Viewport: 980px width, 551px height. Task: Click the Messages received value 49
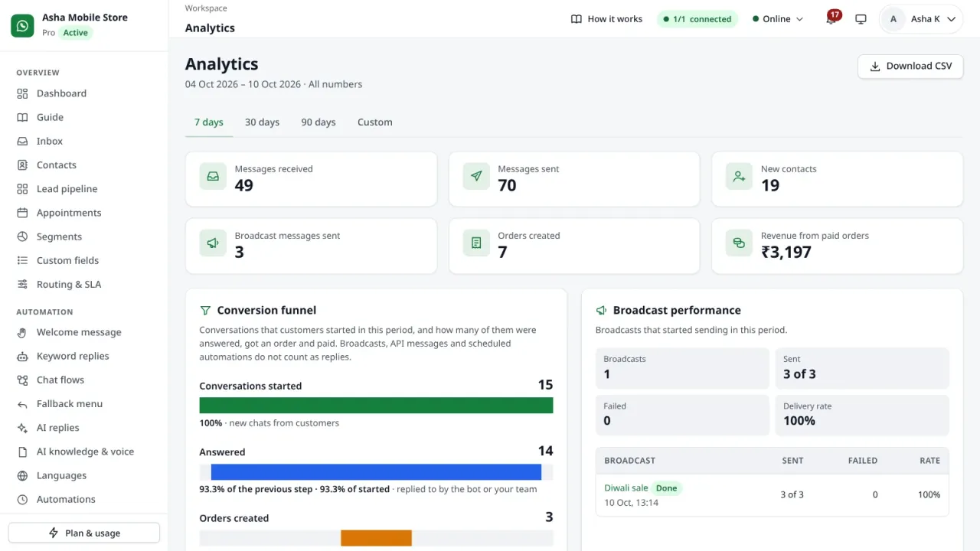[x=244, y=185]
